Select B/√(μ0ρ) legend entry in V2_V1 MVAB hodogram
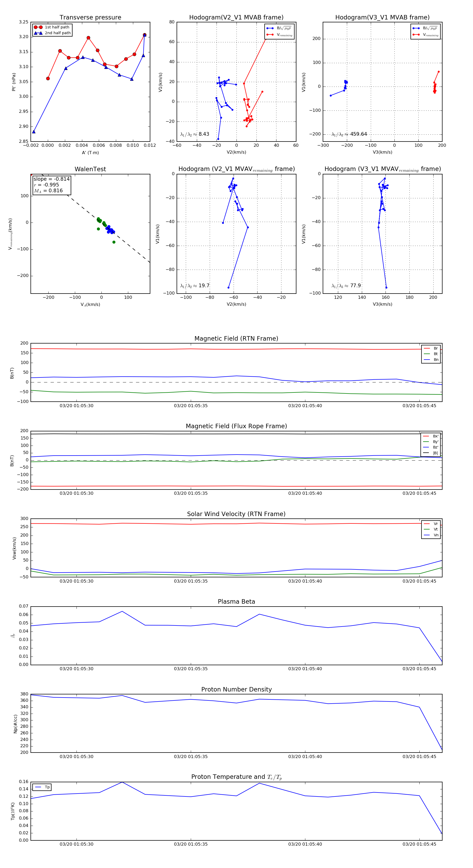Screen dimensions: 473x868 click(x=279, y=28)
